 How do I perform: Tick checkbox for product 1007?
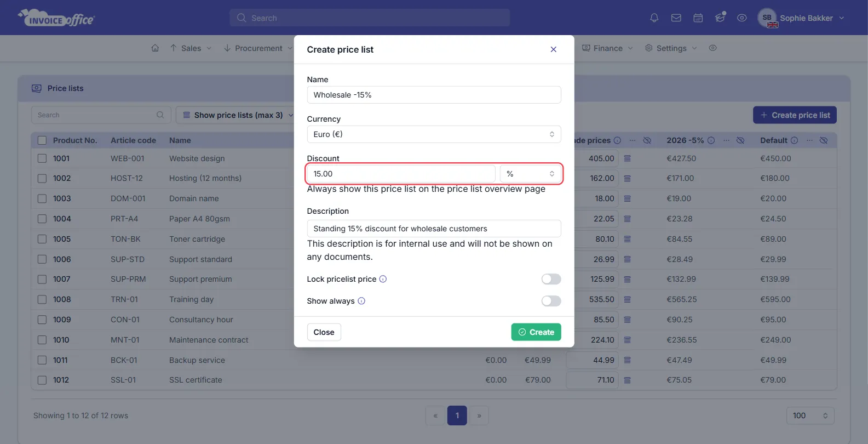coord(42,279)
